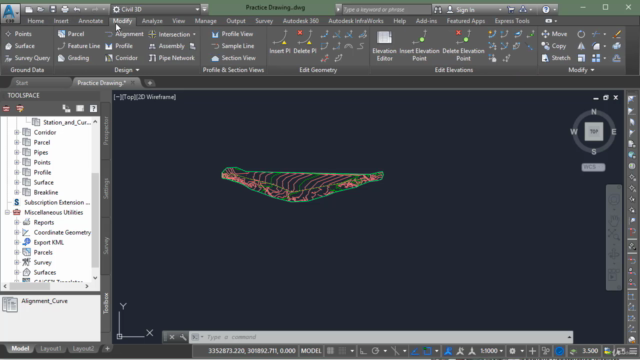Toggle ortho mode in status bar
The width and height of the screenshot is (640, 360).
tap(363, 351)
